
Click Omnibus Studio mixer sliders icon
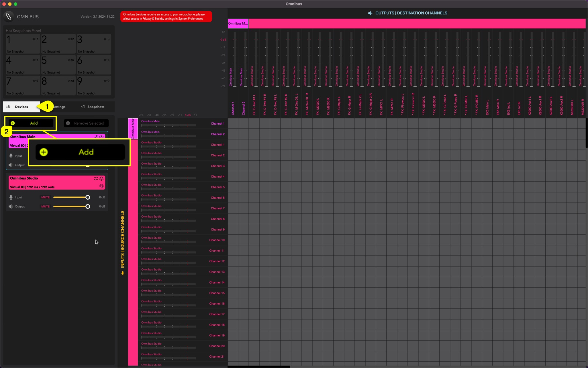click(96, 178)
